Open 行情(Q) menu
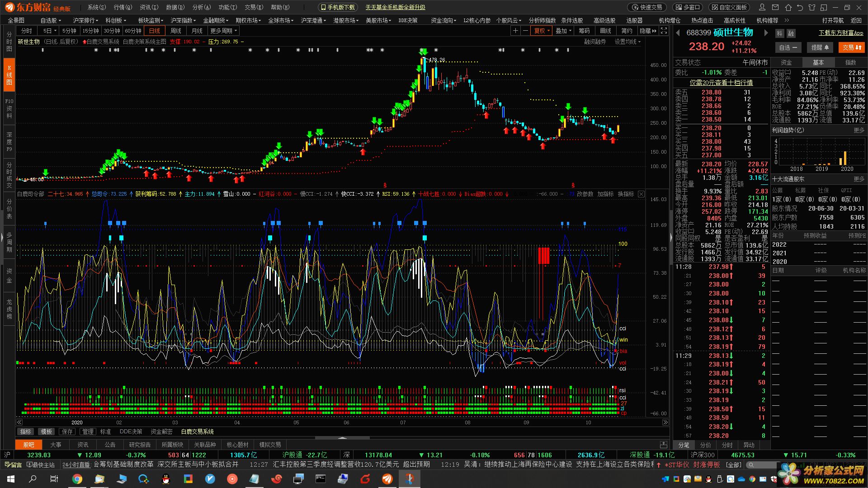Screen dimensions: 868x488 [x=123, y=7]
